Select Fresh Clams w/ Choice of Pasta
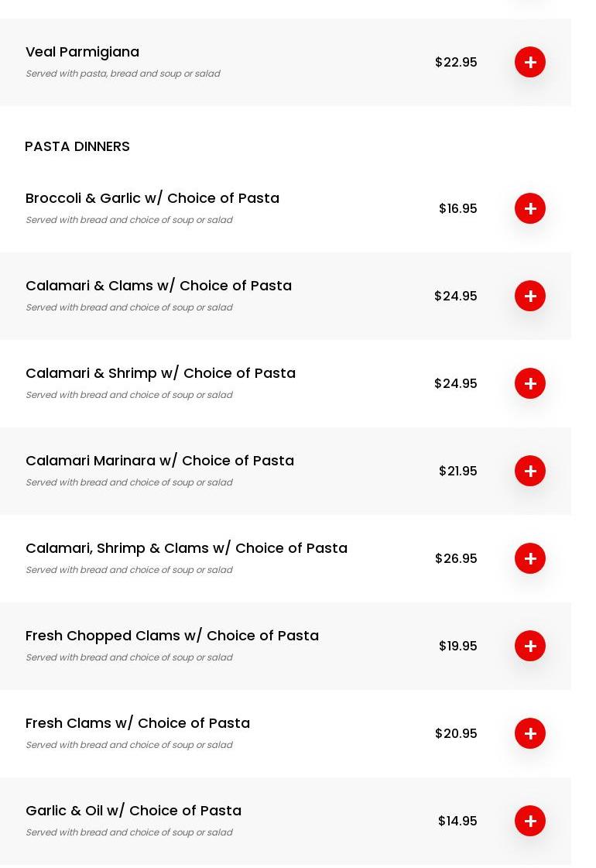The width and height of the screenshot is (596, 868). (138, 723)
